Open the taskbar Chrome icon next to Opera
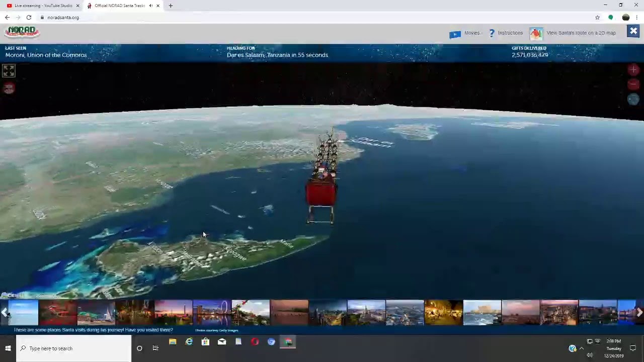This screenshot has width=644, height=362. click(x=271, y=342)
